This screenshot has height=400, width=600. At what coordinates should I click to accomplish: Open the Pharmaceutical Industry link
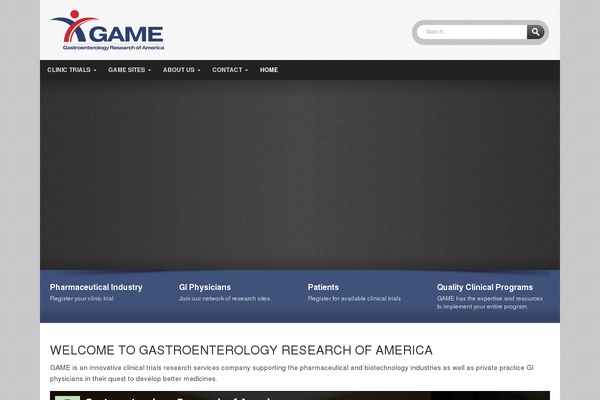click(x=96, y=287)
